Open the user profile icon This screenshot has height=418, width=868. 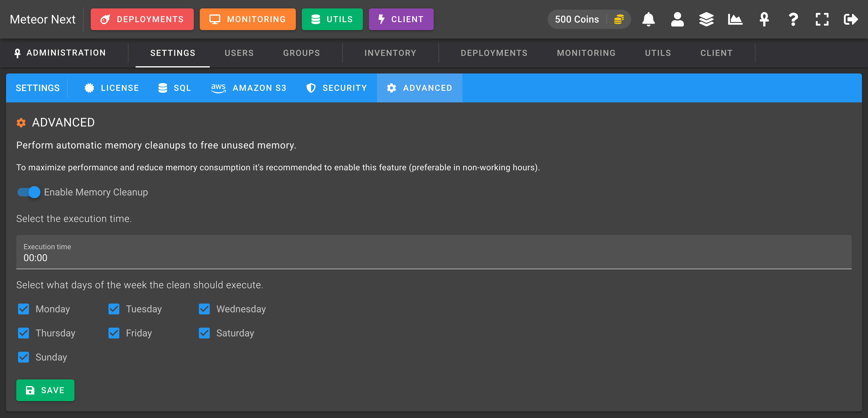[677, 19]
